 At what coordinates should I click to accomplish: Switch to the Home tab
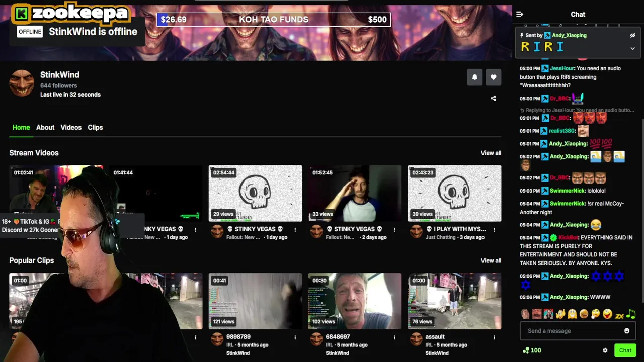point(21,127)
